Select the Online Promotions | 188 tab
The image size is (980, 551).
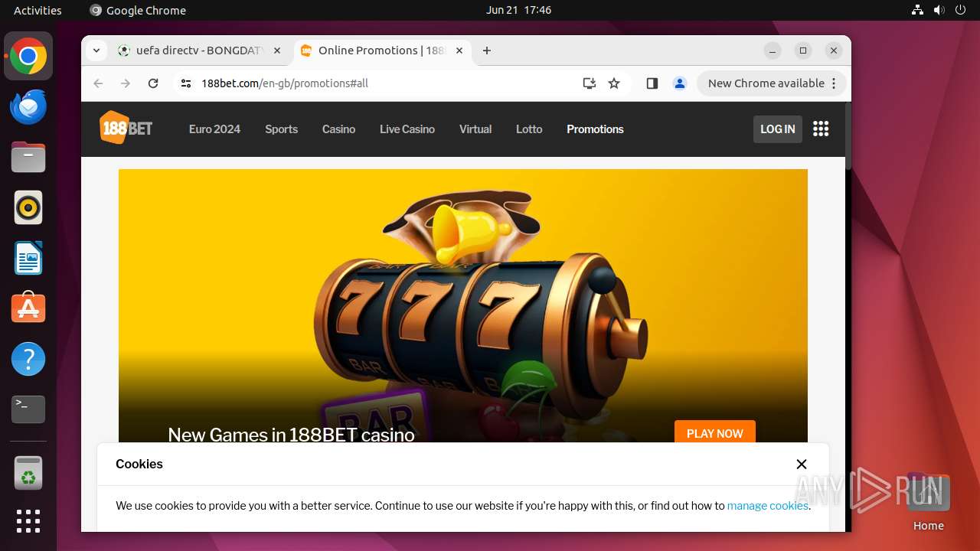381,51
